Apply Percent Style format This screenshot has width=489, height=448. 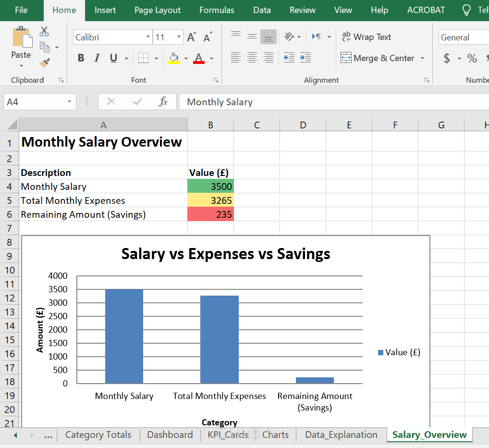[x=472, y=58]
